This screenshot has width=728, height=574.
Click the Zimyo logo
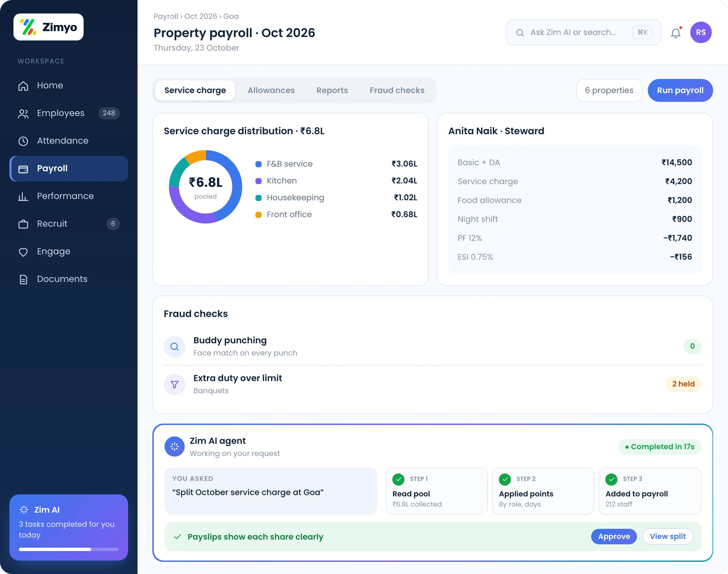pyautogui.click(x=49, y=27)
